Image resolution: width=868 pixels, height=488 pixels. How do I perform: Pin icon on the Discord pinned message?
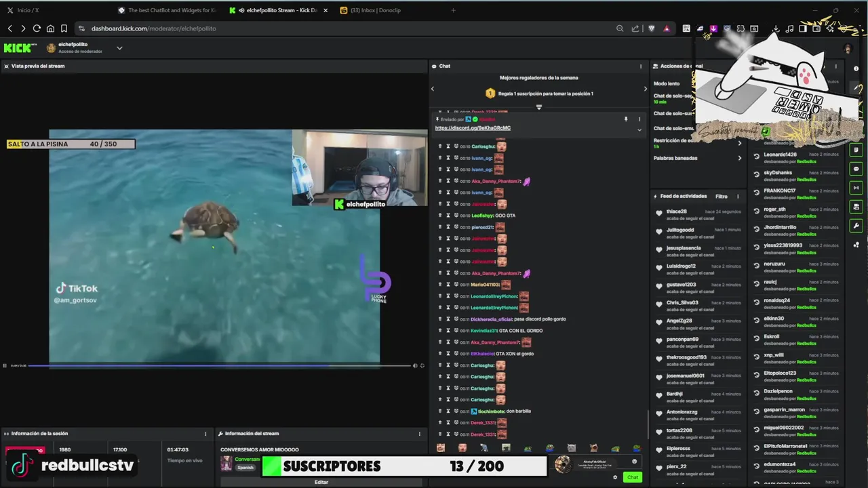pos(626,119)
